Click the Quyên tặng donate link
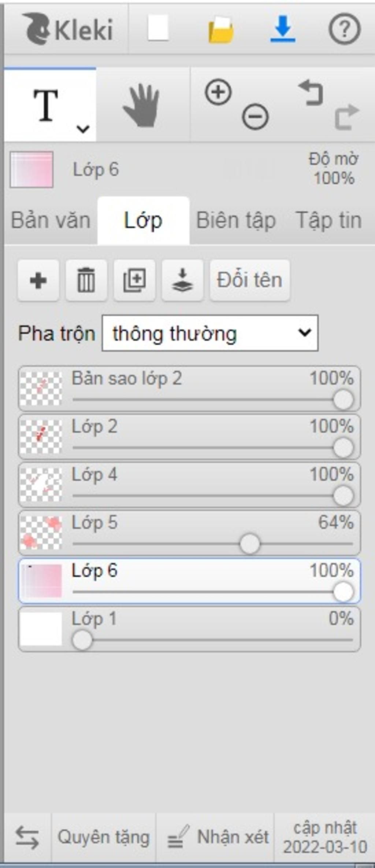The image size is (375, 868). 104,837
